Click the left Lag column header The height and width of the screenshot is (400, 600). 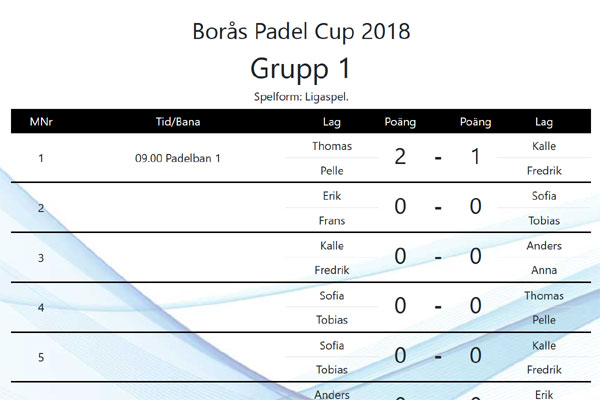(x=332, y=122)
